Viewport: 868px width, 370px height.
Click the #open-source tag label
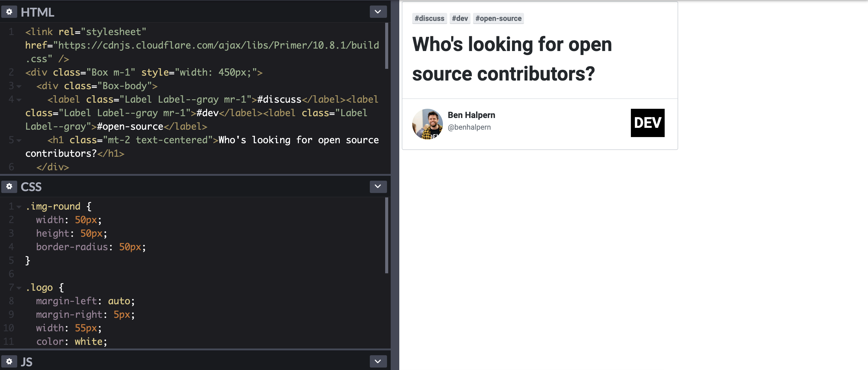[x=498, y=18]
